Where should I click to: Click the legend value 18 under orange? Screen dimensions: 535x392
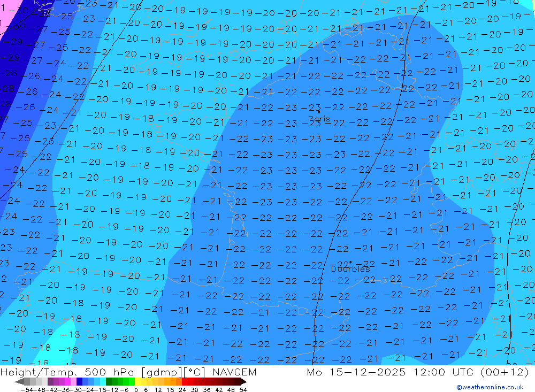tap(170, 390)
